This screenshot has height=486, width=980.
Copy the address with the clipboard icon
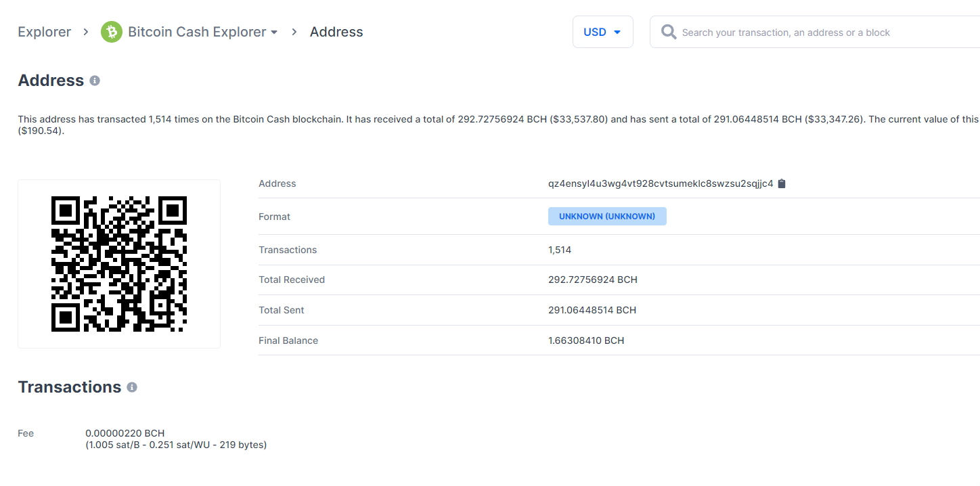tap(782, 183)
